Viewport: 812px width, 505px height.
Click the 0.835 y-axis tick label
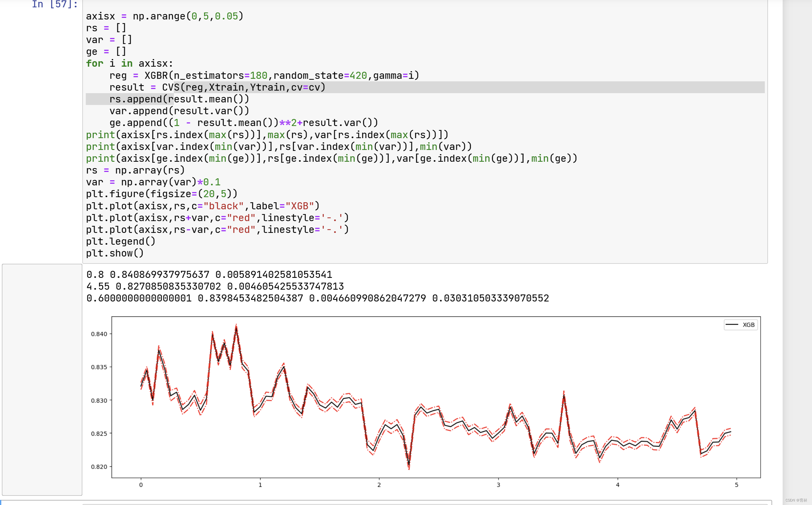coord(99,367)
